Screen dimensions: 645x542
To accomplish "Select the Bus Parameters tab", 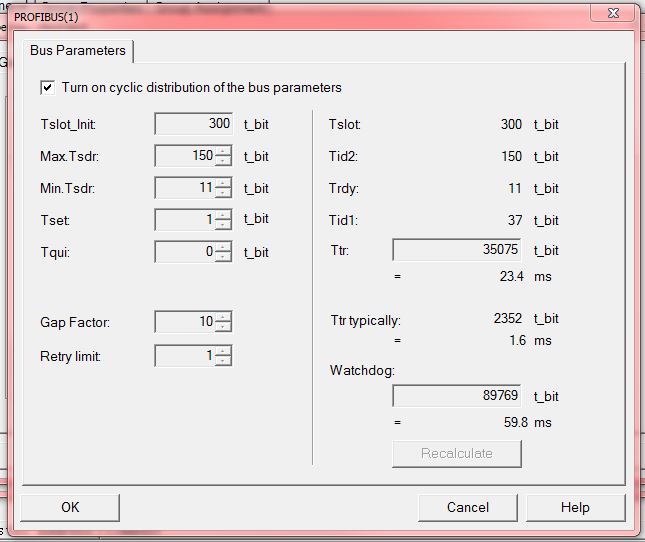I will coord(78,51).
